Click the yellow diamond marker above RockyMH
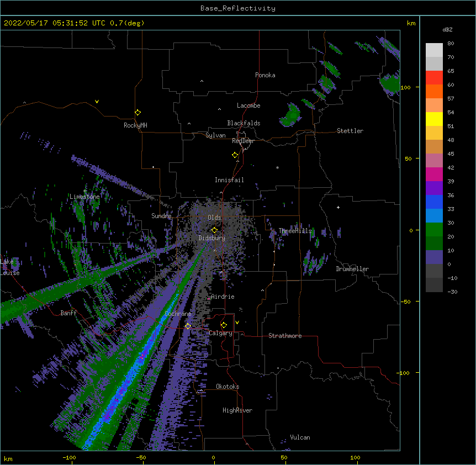The image size is (476, 465). (137, 113)
